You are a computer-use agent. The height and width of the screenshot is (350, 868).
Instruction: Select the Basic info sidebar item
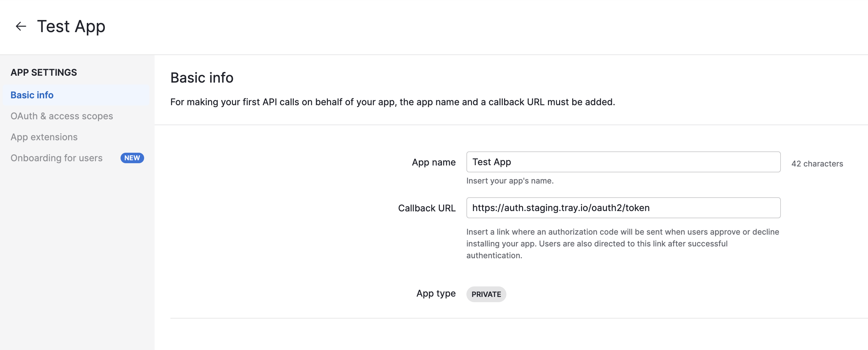(x=32, y=95)
